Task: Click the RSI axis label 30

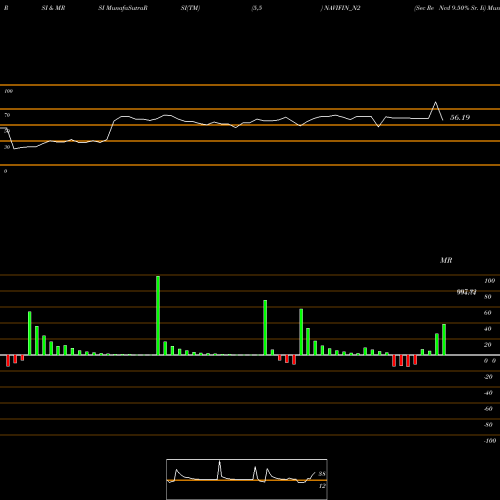Action: coord(7,147)
